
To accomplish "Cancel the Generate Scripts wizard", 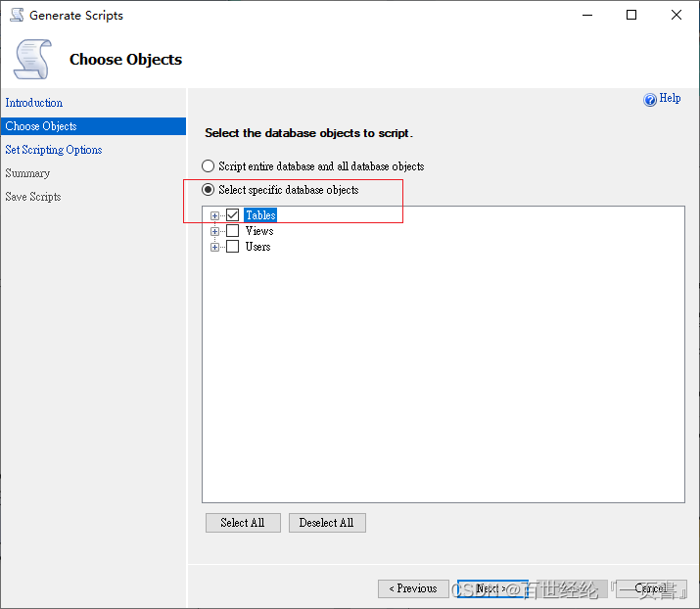I will click(x=651, y=588).
